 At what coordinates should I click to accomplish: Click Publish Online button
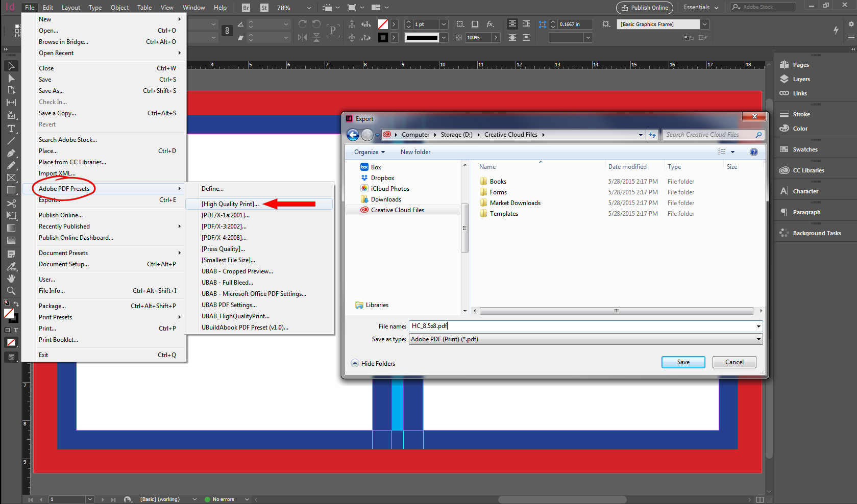(645, 8)
